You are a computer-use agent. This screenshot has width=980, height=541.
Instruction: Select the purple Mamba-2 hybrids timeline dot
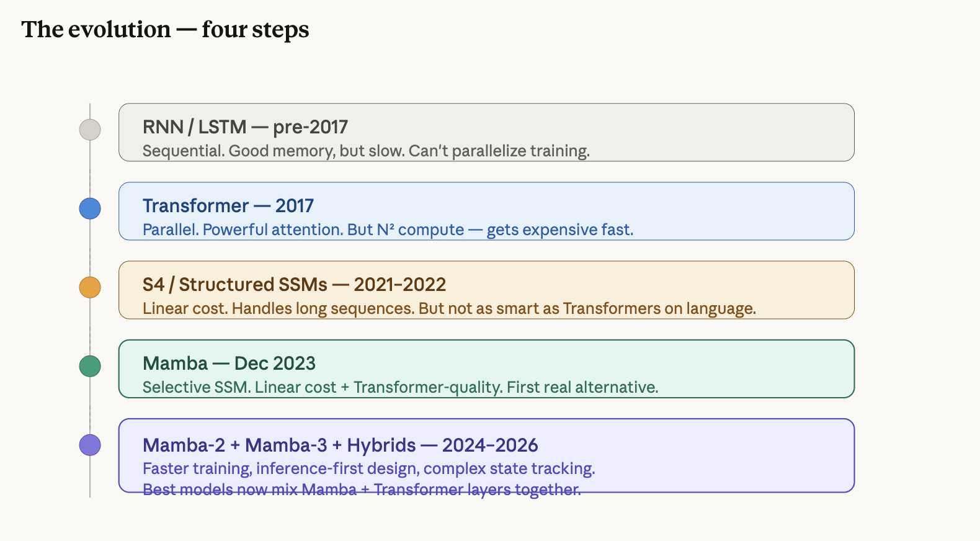click(x=90, y=445)
